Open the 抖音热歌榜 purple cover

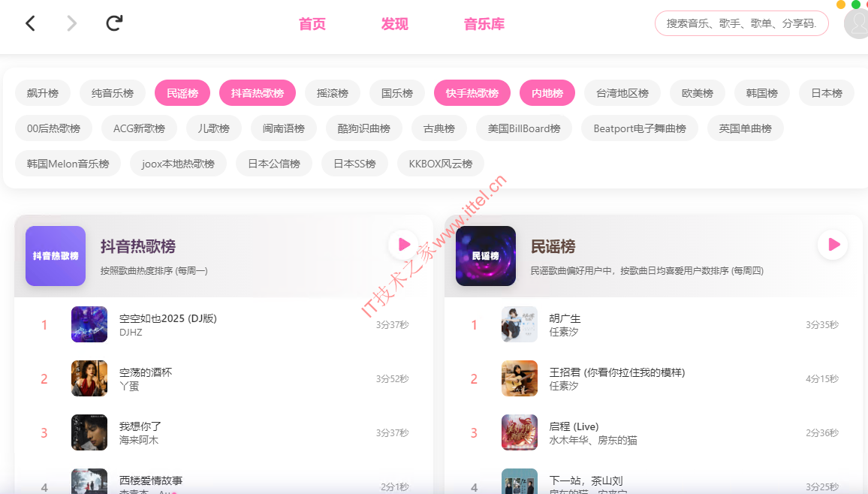[56, 256]
